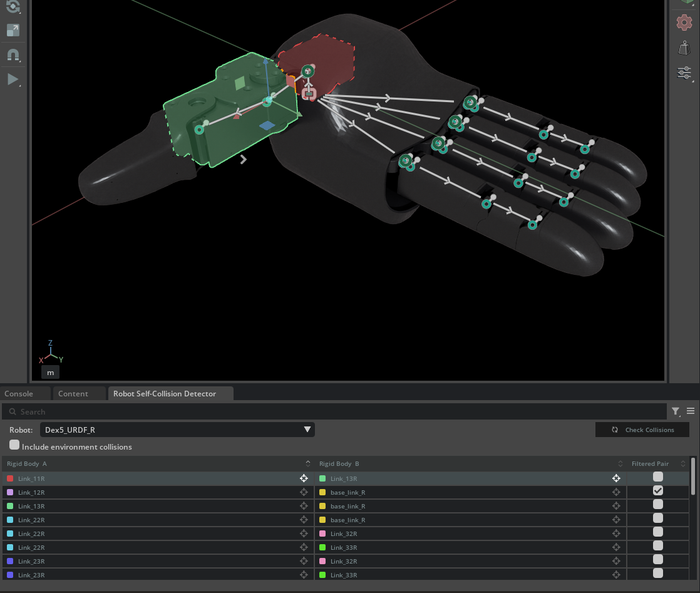Click the sort chevron on the Rigid Body A column
Image resolution: width=700 pixels, height=593 pixels.
[x=307, y=463]
